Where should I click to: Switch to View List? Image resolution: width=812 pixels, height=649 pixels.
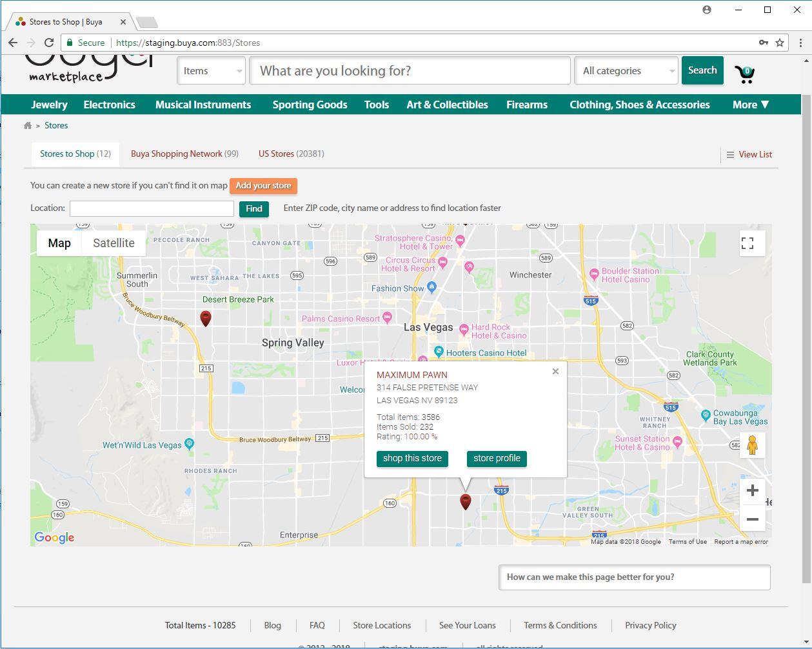pyautogui.click(x=749, y=155)
